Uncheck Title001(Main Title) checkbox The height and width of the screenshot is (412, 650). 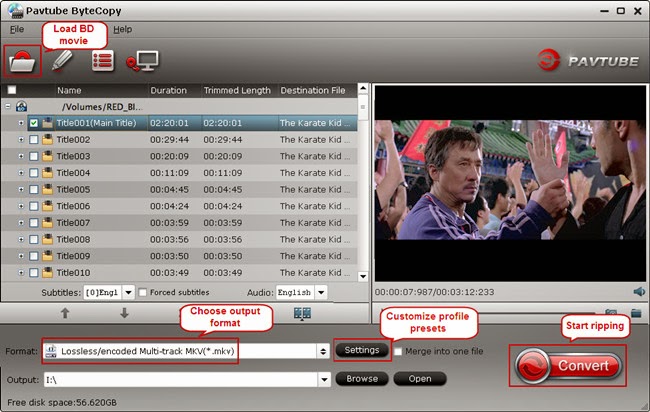pos(34,123)
